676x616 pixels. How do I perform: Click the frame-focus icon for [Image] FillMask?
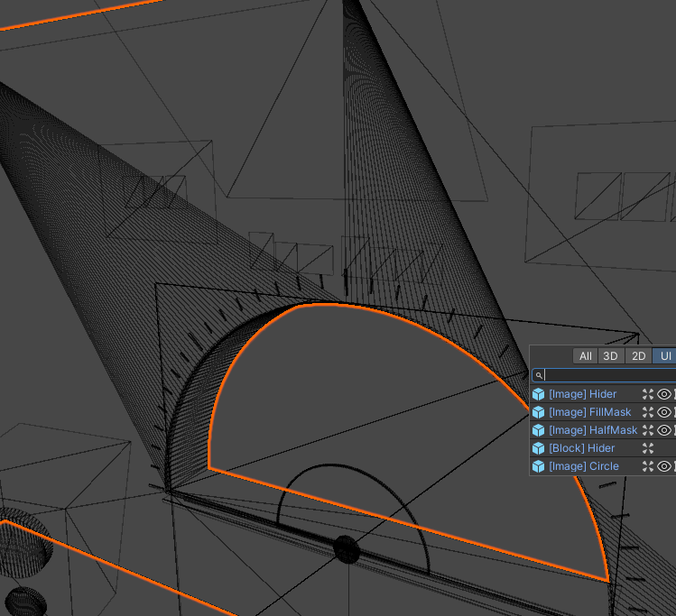(x=648, y=412)
